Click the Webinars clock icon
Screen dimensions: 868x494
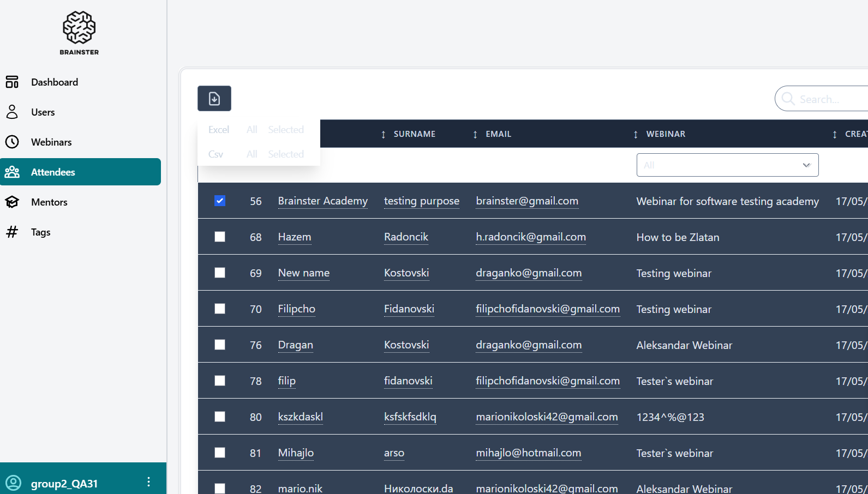point(12,142)
